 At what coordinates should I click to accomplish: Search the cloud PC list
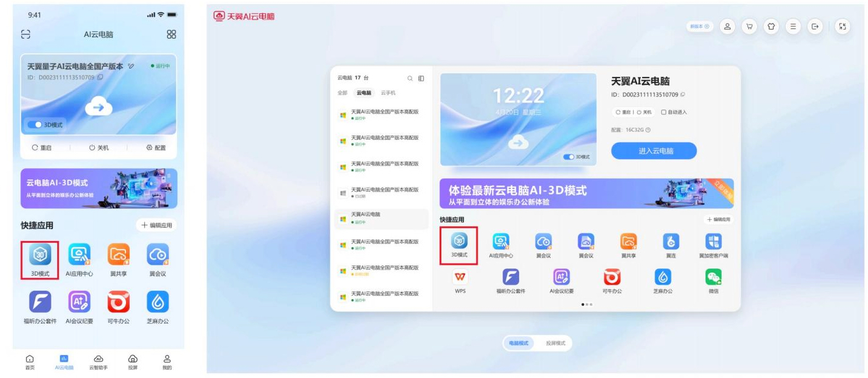410,78
